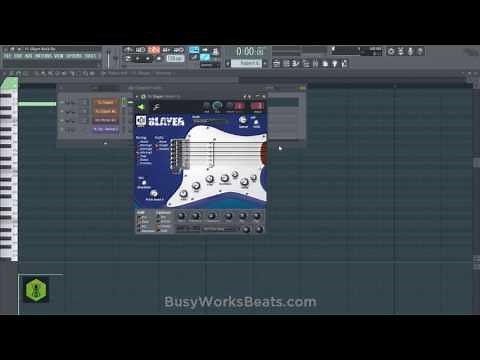Adjust teal channel volume knob in Slayer wrapper
The width and height of the screenshot is (480, 360).
pyautogui.click(x=217, y=106)
